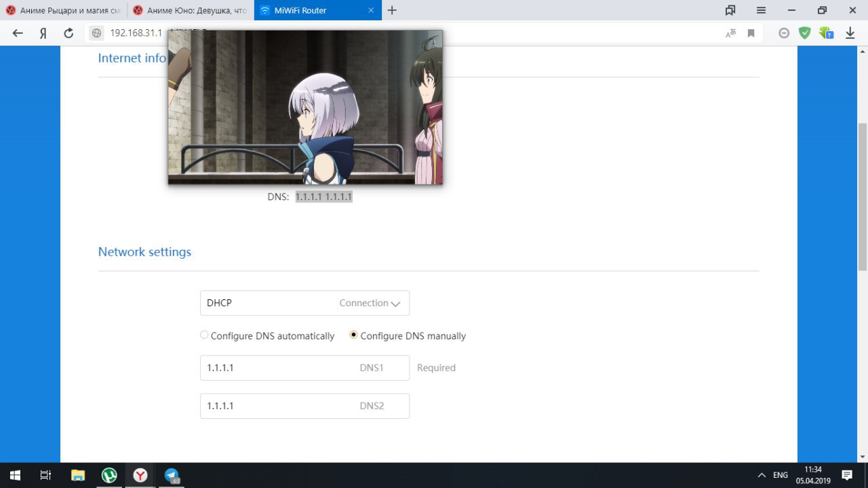This screenshot has height=488, width=868.
Task: Open Task View on the taskbar
Action: coord(45,475)
